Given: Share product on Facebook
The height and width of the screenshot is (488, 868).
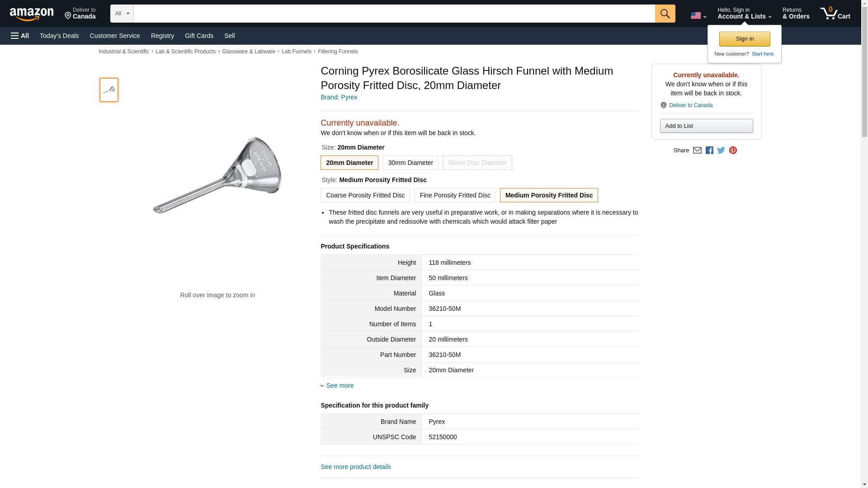Looking at the screenshot, I should (709, 150).
